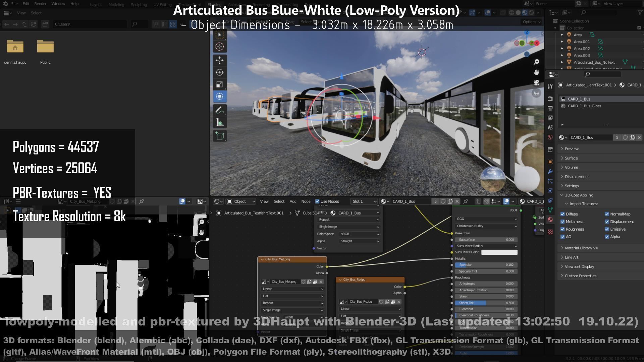Select the Rotate tool in viewport toolbar
Image resolution: width=644 pixels, height=362 pixels.
pos(220,72)
